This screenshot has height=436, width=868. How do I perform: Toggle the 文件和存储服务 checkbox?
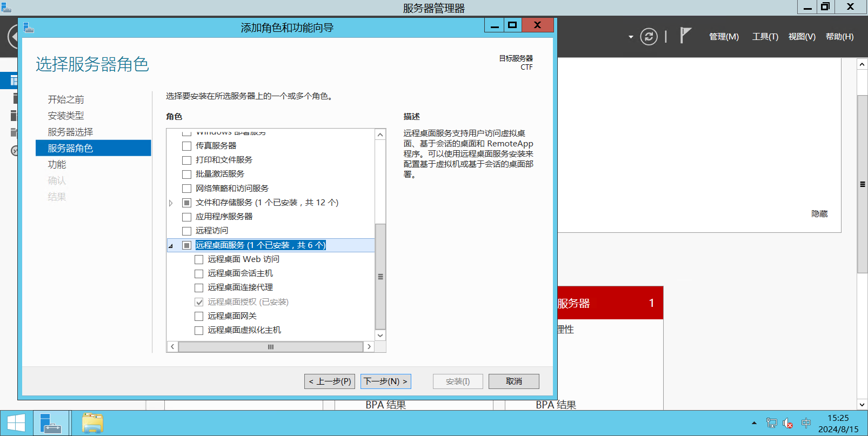187,203
